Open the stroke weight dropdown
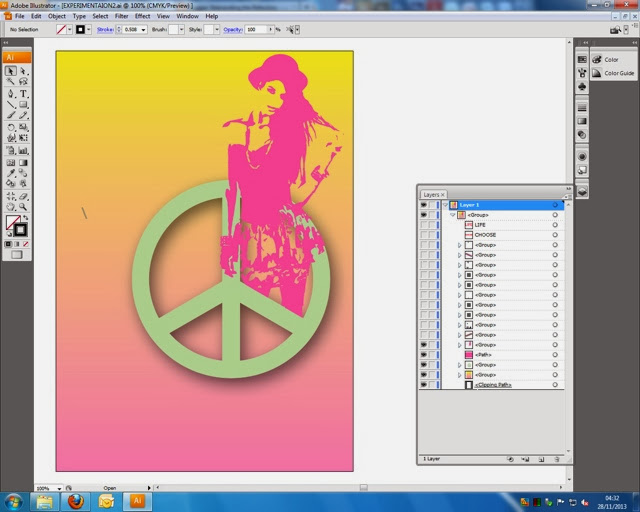 (143, 30)
